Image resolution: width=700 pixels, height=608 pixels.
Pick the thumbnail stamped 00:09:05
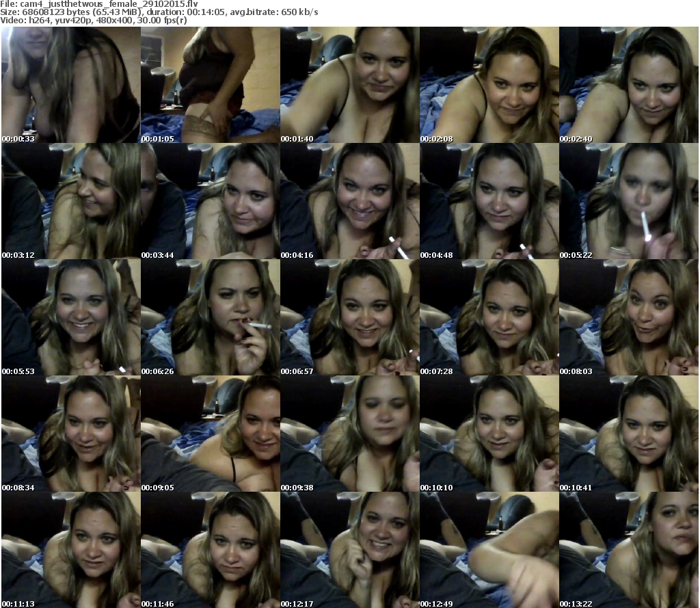pos(211,434)
